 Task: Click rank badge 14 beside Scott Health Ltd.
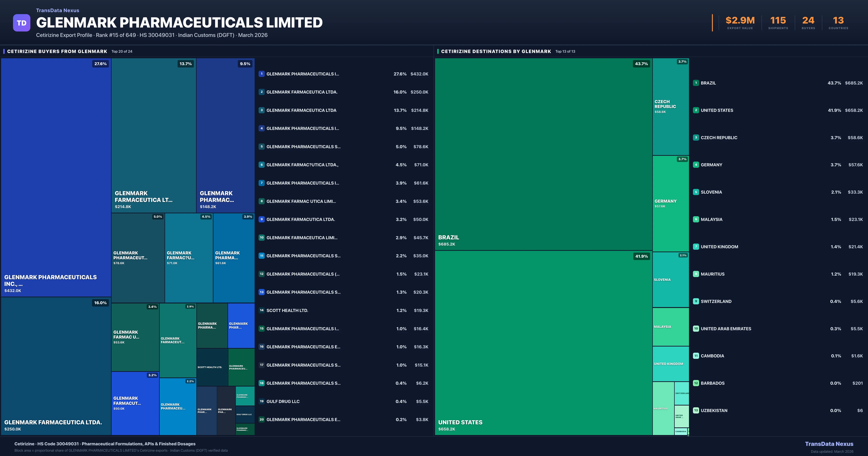coord(261,310)
